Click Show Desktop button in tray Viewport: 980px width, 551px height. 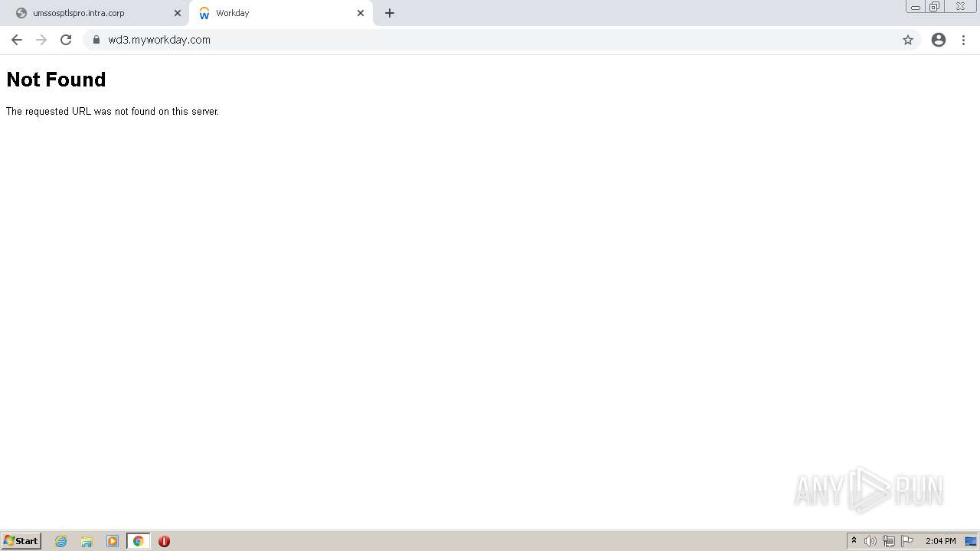tap(971, 541)
